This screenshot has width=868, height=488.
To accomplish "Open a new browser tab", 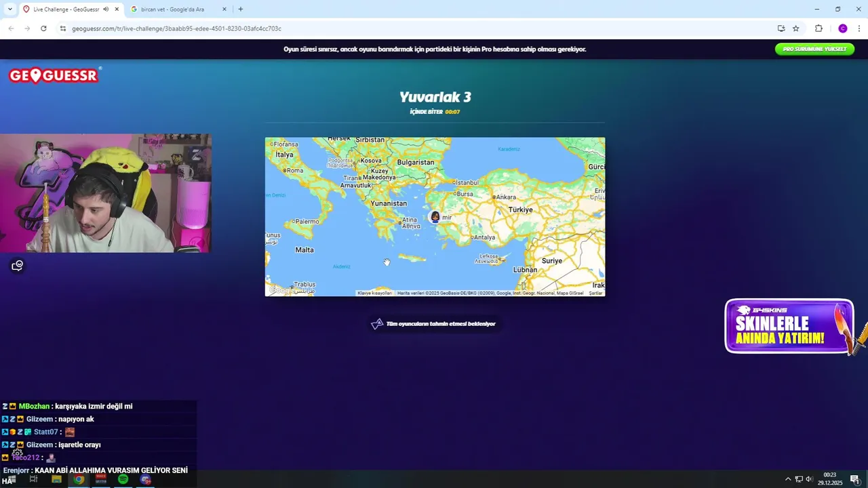I will [241, 9].
